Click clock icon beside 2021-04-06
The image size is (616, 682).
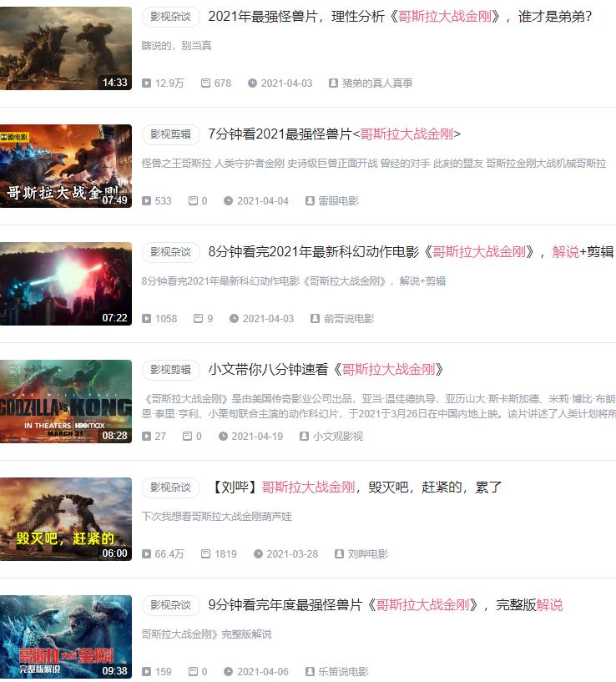[x=228, y=671]
